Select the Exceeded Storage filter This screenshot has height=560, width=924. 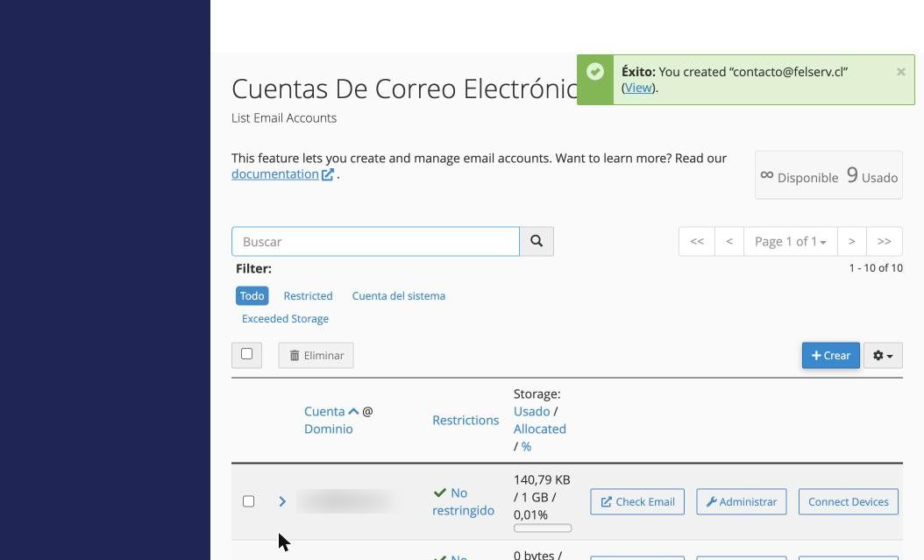pyautogui.click(x=285, y=319)
